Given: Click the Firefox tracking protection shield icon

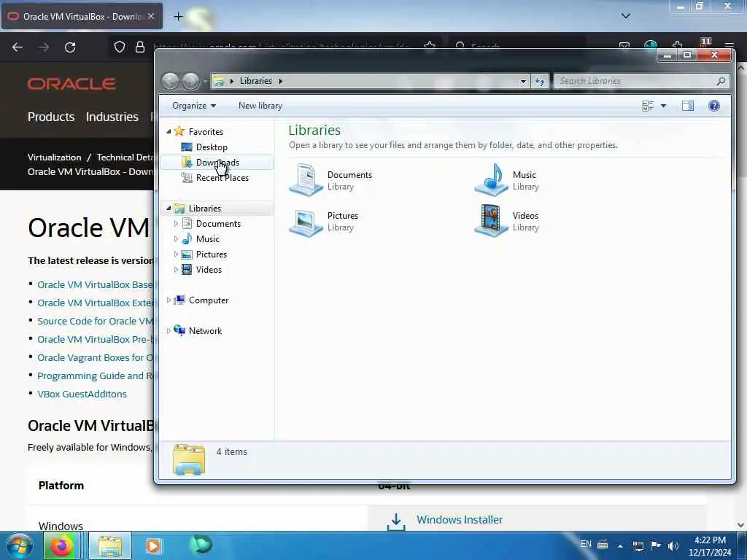Looking at the screenshot, I should (120, 47).
